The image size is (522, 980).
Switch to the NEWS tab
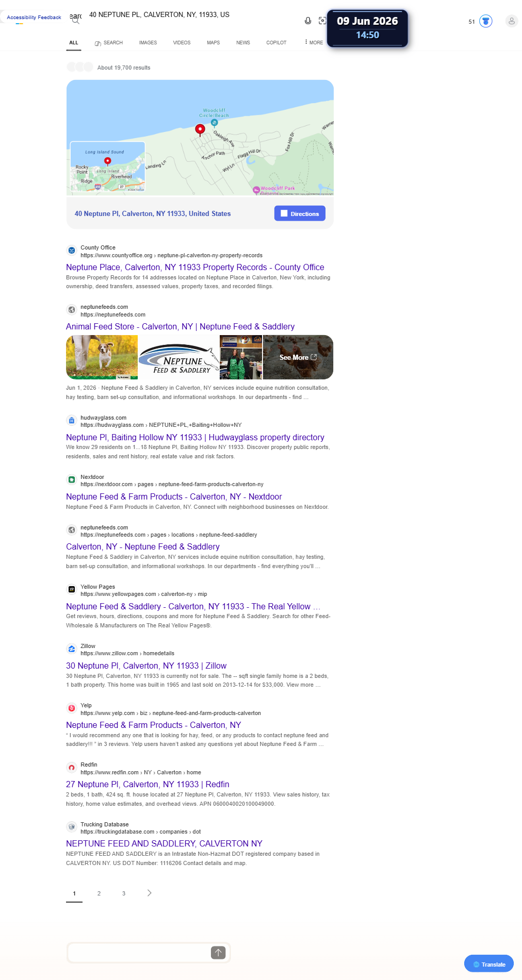tap(243, 43)
